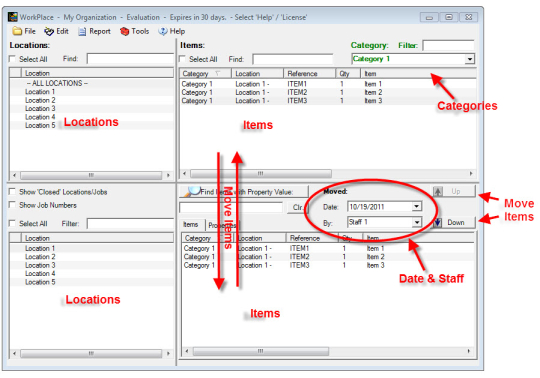Screen dimensions: 540x378
Task: Click the top Locations Find field
Action: (x=130, y=59)
